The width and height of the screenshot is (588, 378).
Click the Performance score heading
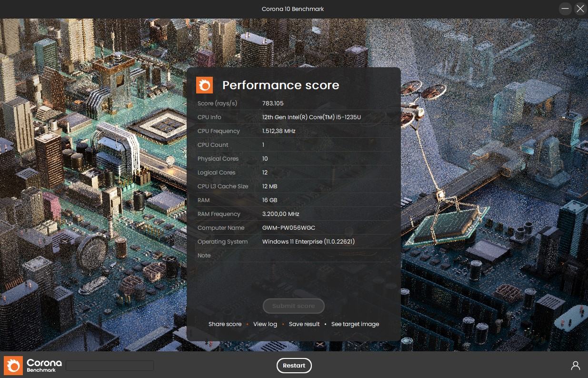281,85
